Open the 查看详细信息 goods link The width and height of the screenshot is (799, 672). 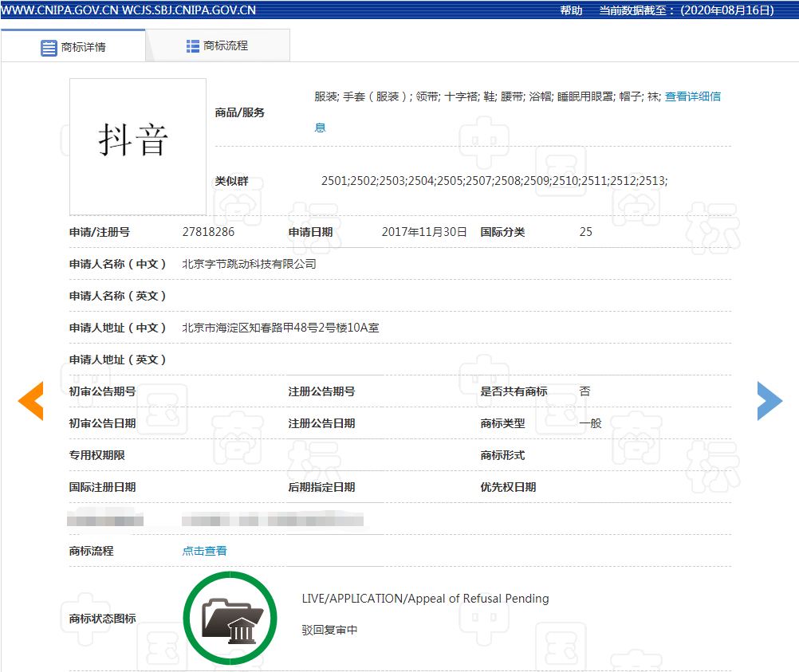click(x=692, y=96)
